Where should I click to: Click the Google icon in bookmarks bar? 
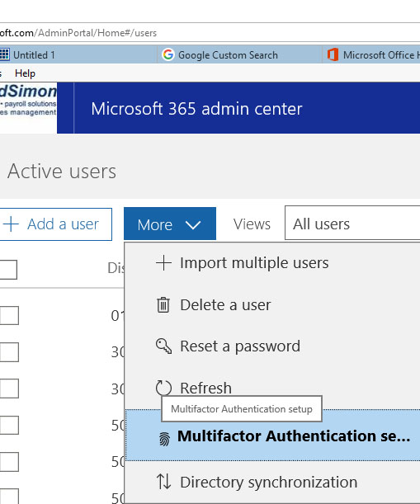click(168, 54)
